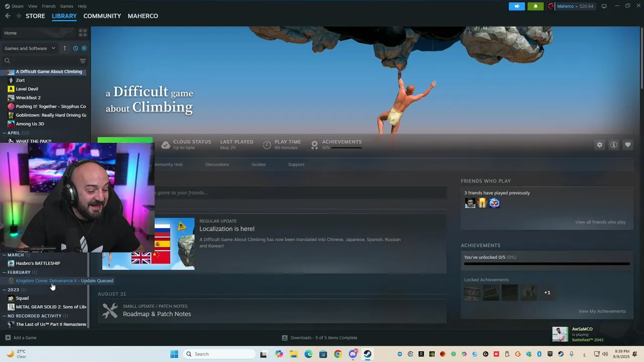Collapse the NO RECORDED ACTIVITY group

4,316
